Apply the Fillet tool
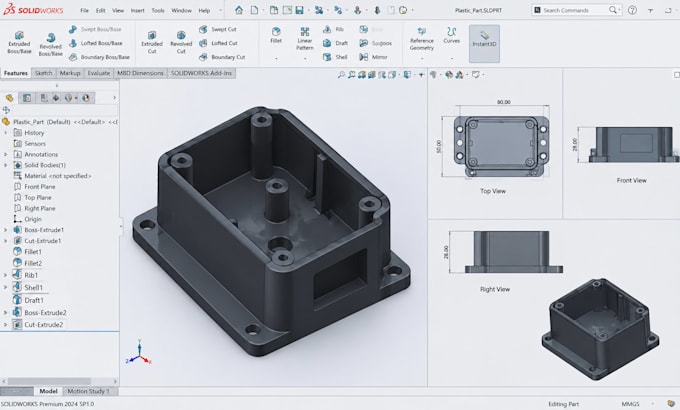 coord(276,35)
